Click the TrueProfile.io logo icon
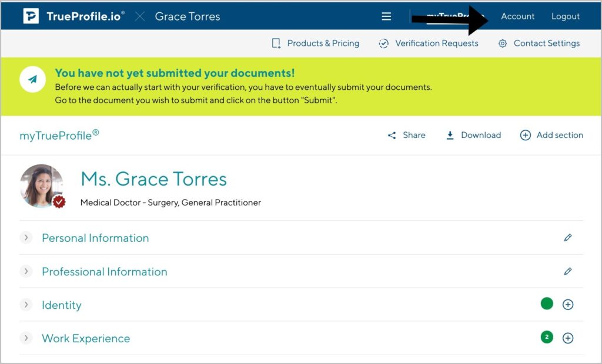The height and width of the screenshot is (364, 602). [31, 16]
